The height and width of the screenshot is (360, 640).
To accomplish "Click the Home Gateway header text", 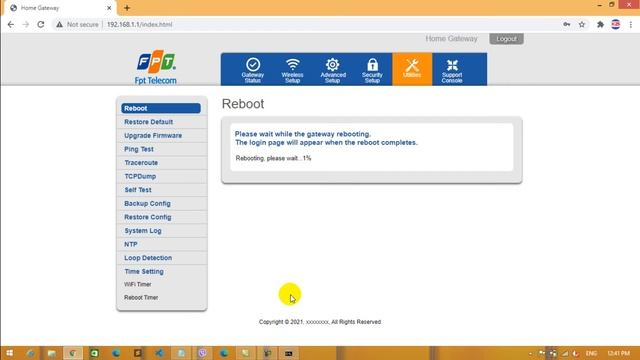I will click(451, 39).
